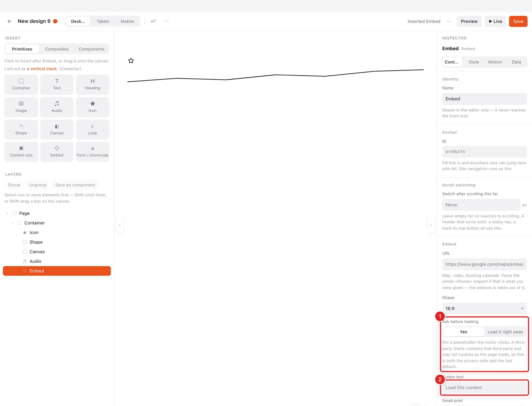This screenshot has height=406, width=532.
Task: Switch viewport to Tablet
Action: point(103,21)
